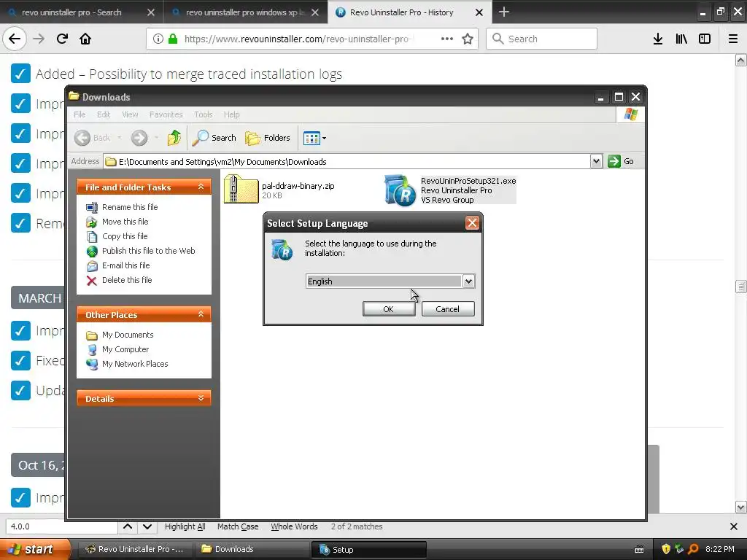Open the English language dropdown

pos(468,281)
